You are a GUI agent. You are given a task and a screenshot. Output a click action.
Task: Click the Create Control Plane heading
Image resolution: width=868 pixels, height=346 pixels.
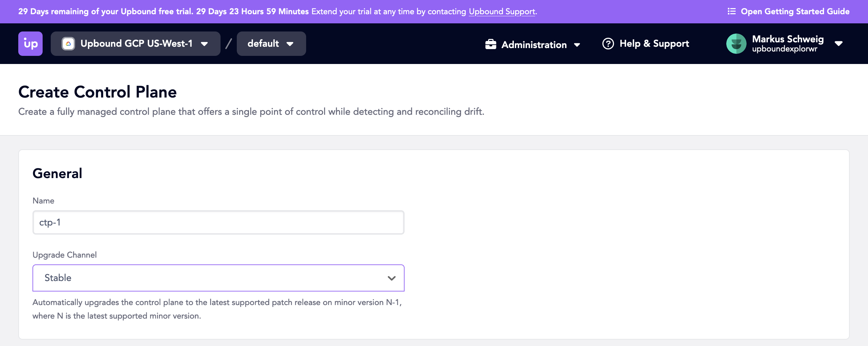[x=97, y=92]
